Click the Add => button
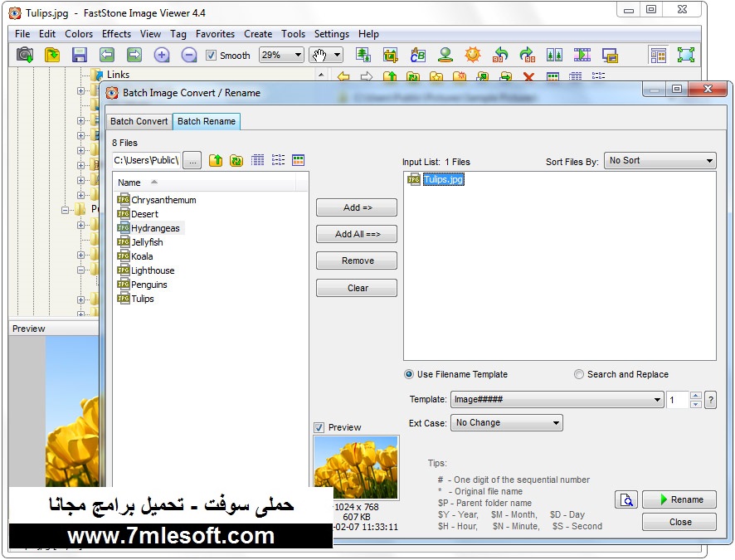735x560 pixels. pyautogui.click(x=357, y=207)
